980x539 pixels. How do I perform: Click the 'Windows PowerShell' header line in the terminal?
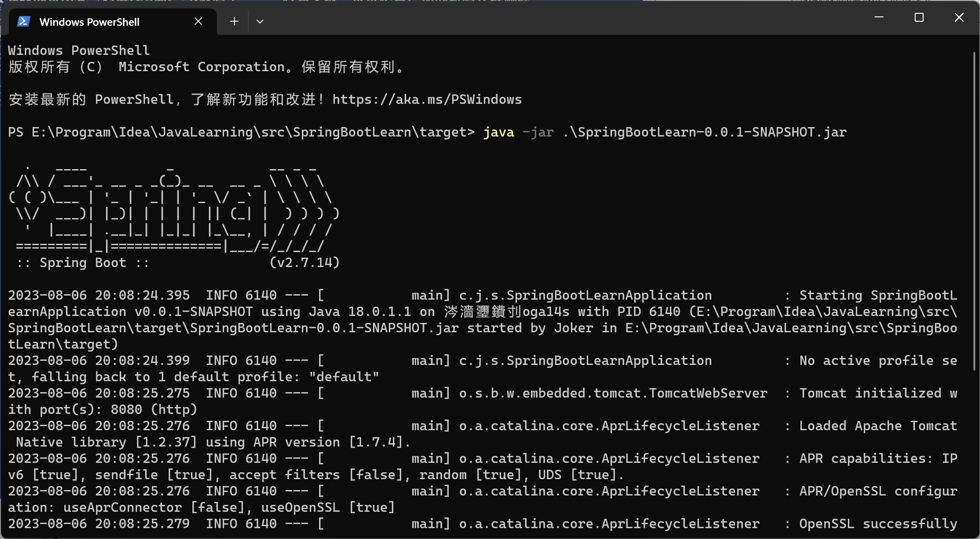[79, 50]
